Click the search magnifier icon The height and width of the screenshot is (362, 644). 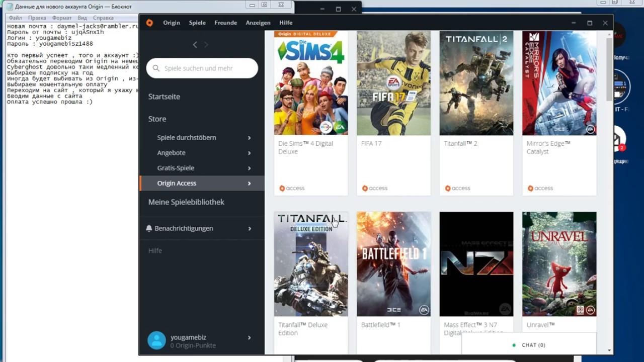tap(156, 68)
